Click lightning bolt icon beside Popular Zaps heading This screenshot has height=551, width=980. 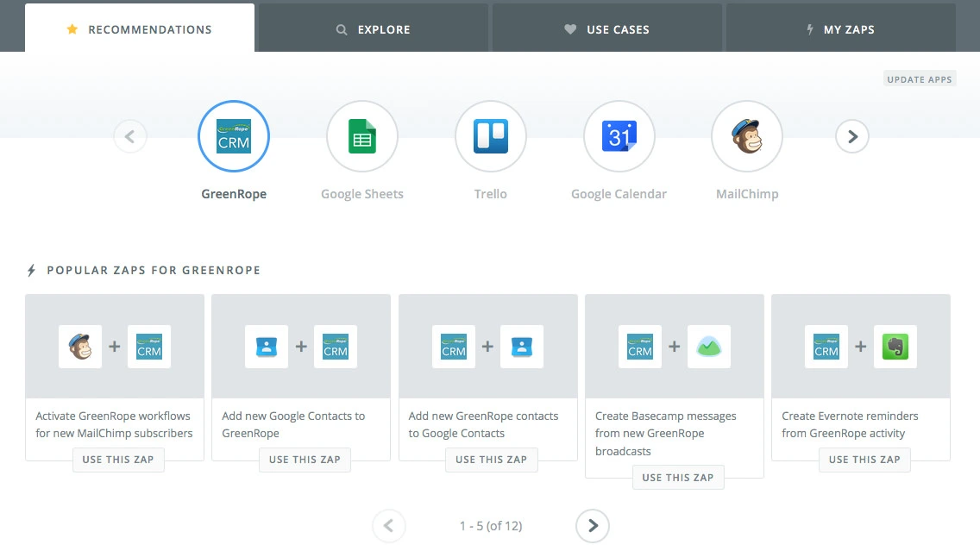(x=31, y=271)
